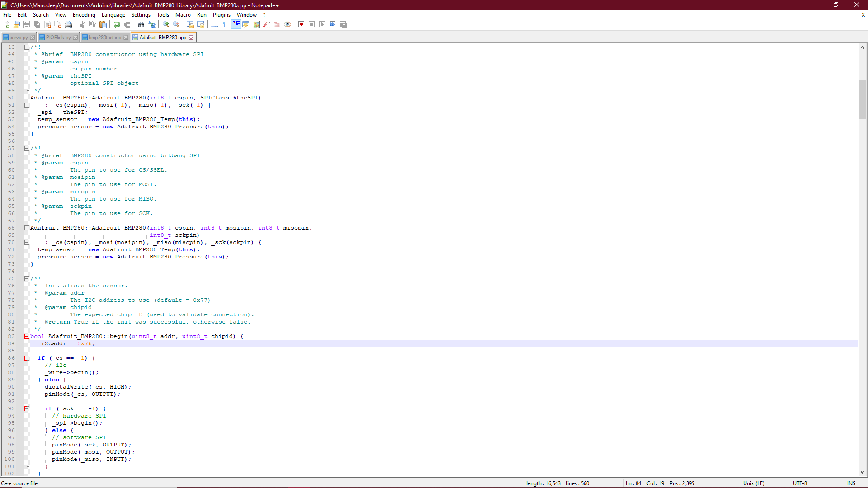The image size is (868, 488).
Task: Open the Function List panel icon
Action: click(267, 24)
